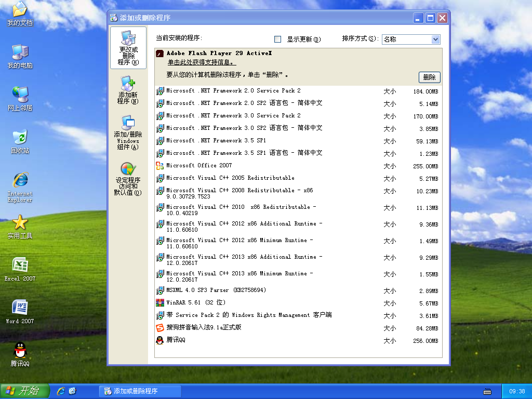Click the 腾讯QQ penguin icon in the program list
532x399 pixels.
pos(160,340)
